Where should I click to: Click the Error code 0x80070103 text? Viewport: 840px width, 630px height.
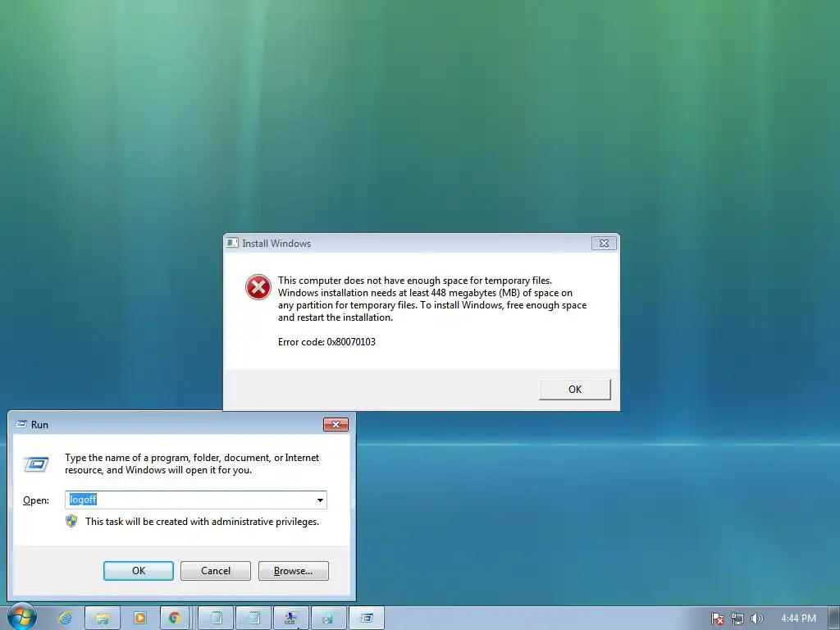[326, 342]
